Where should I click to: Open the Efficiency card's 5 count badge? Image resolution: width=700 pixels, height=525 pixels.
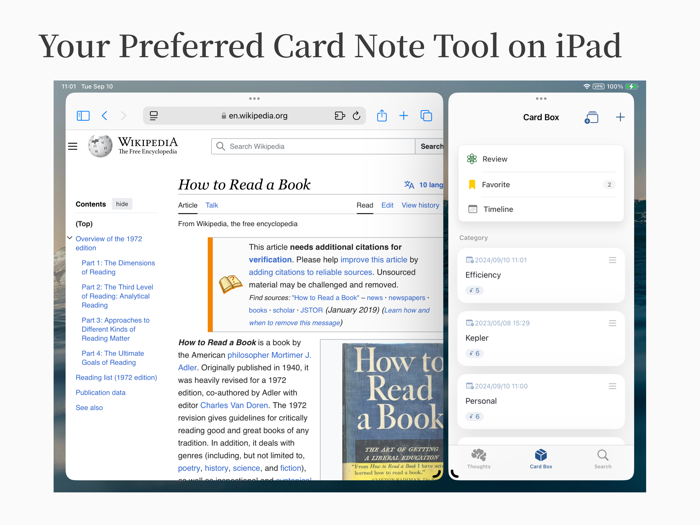474,290
